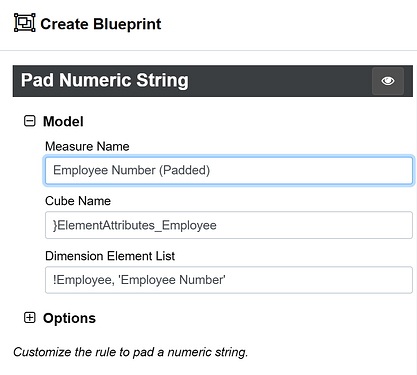Click the Measure Name input field
Screen dimensions: 417x375
tap(229, 170)
